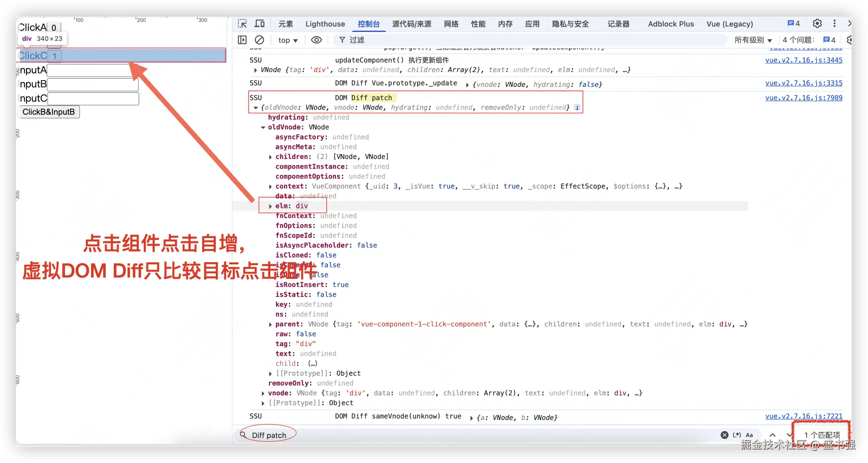
Task: Show the console sidebar panel
Action: pos(242,40)
